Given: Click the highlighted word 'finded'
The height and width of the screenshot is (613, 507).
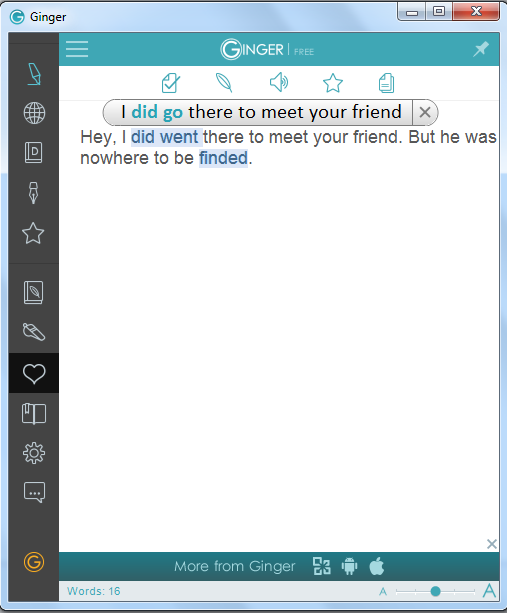Looking at the screenshot, I should tap(223, 158).
